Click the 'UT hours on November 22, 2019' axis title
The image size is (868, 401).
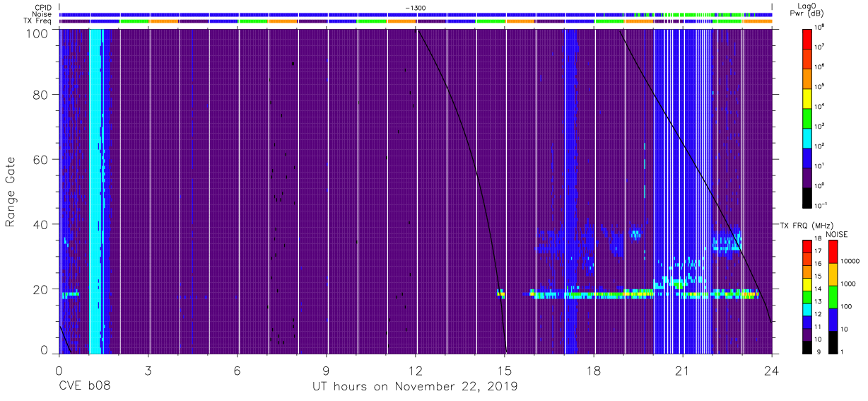415,386
